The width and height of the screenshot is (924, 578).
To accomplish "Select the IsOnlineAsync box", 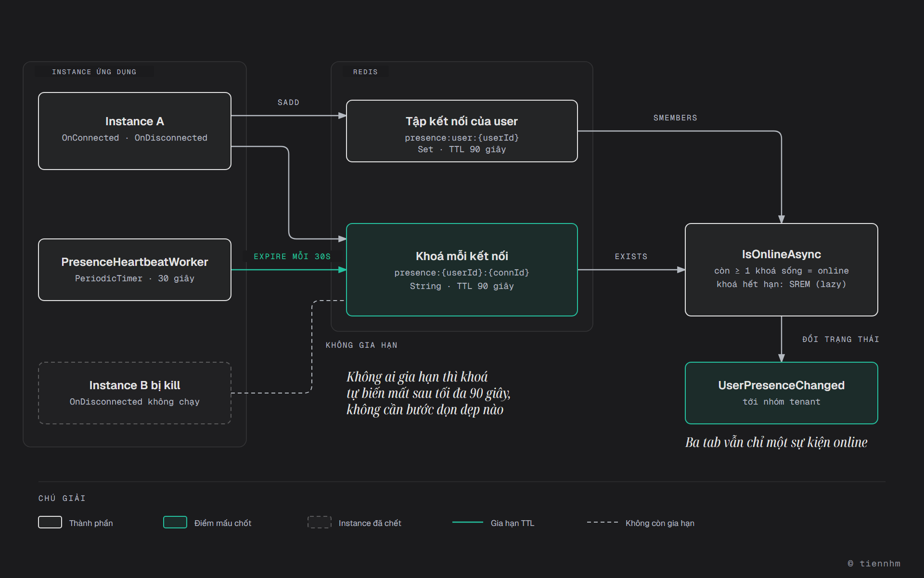I will click(782, 270).
